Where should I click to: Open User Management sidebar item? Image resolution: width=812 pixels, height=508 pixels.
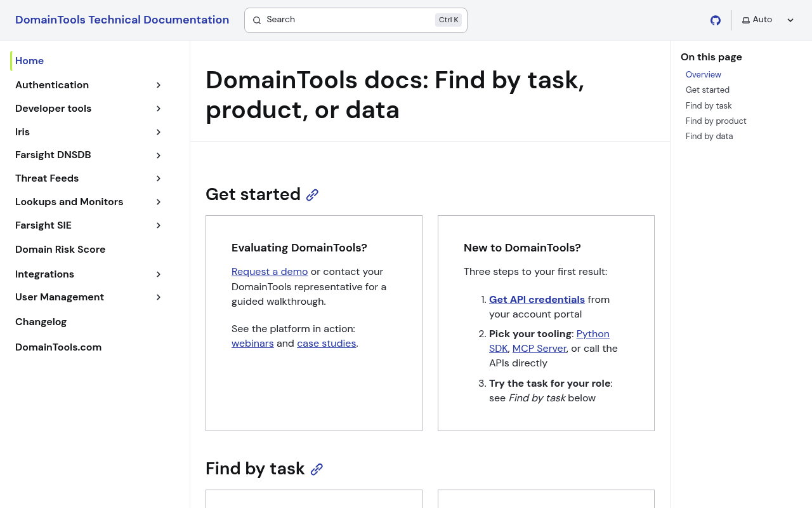60,297
